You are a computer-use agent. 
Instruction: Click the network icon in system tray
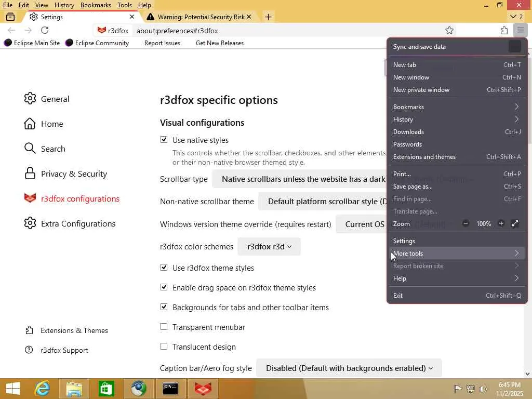click(x=470, y=389)
